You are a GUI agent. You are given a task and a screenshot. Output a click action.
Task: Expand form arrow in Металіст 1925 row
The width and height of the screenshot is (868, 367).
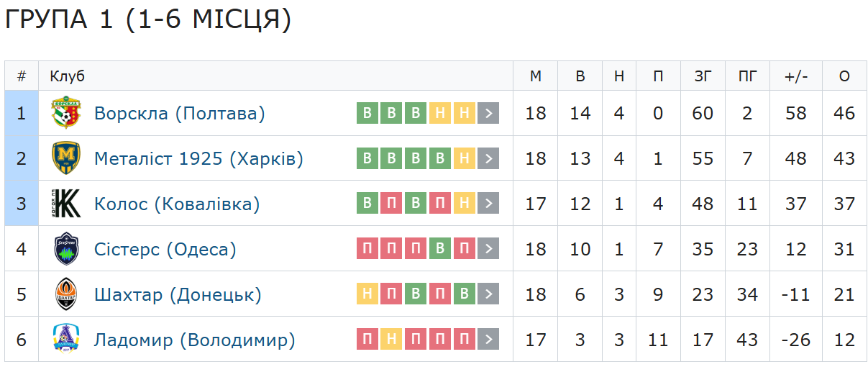[x=488, y=158]
